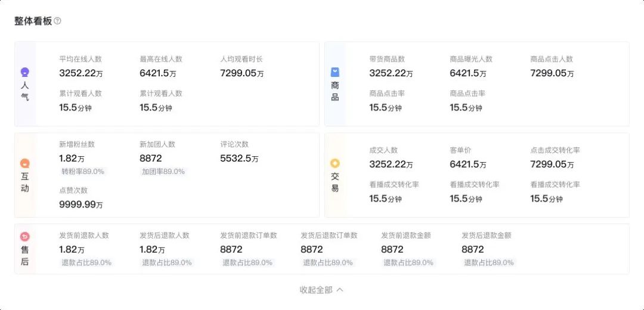
Task: Select the orange 互动 category icon
Action: point(24,163)
